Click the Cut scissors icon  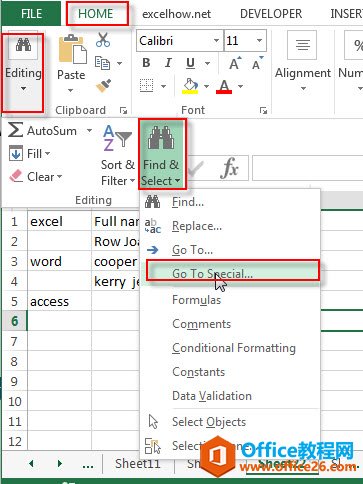click(103, 40)
